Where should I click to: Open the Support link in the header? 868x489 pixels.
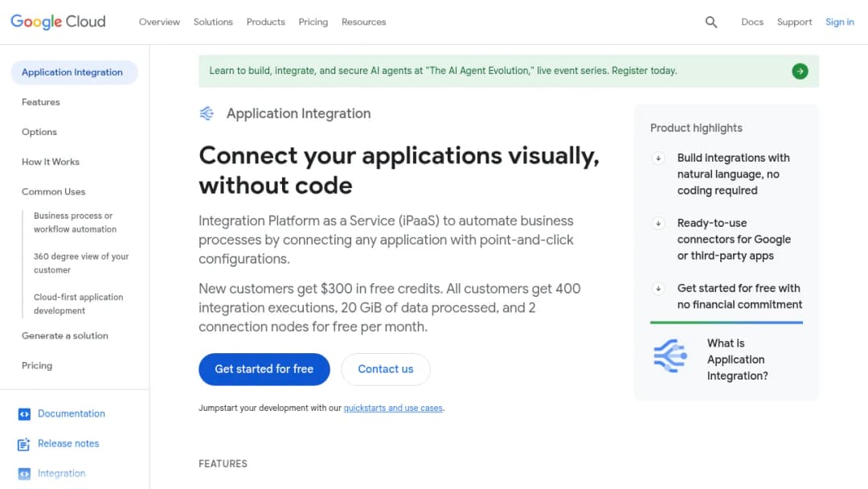(794, 23)
